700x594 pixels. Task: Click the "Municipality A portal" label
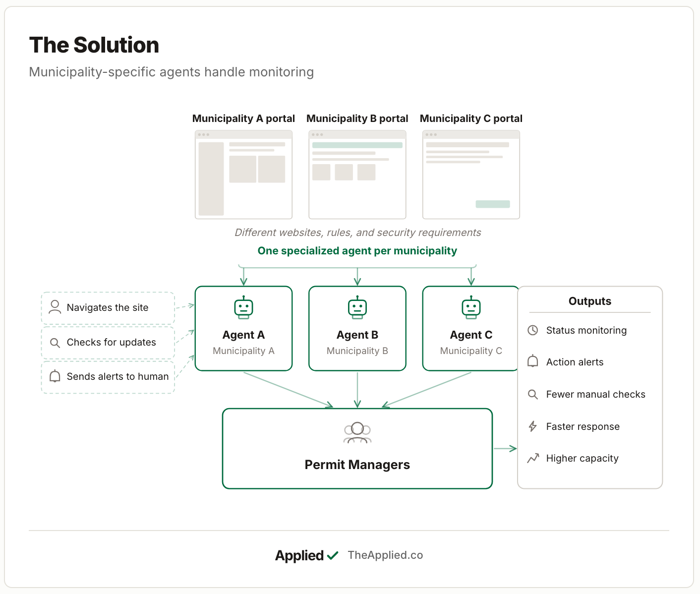[x=243, y=119]
